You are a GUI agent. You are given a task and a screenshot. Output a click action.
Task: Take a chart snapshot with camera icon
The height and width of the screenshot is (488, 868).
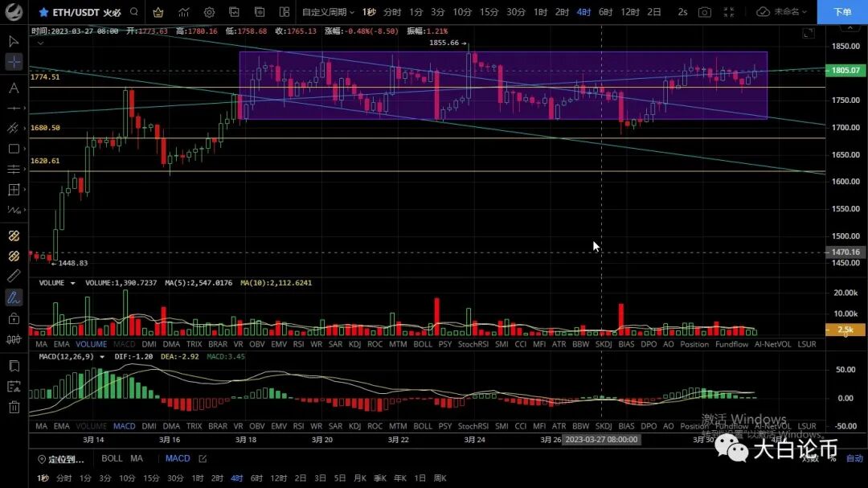pyautogui.click(x=704, y=12)
